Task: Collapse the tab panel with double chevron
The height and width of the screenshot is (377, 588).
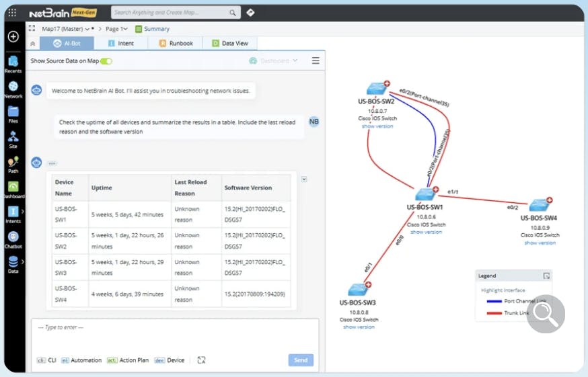Action: coord(32,44)
